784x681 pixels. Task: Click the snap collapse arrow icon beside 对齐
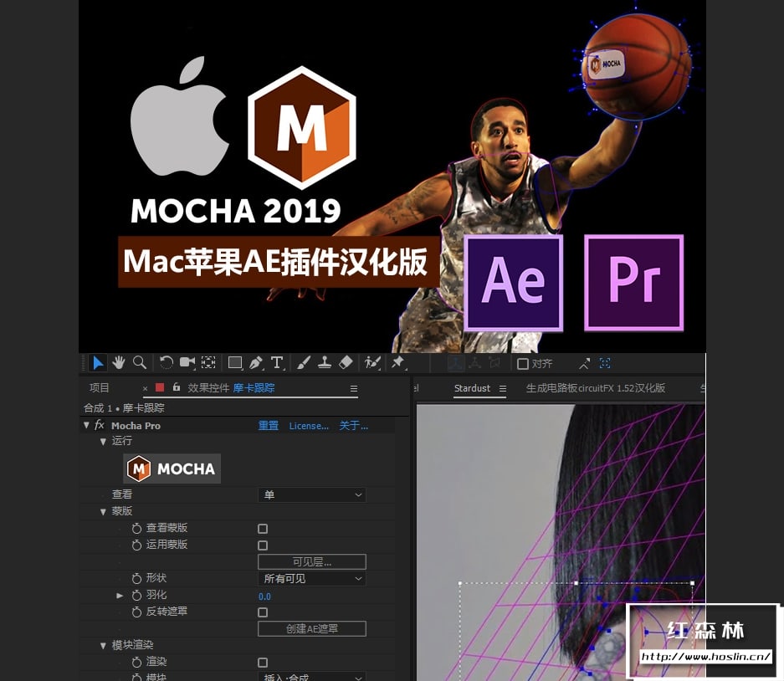point(585,363)
